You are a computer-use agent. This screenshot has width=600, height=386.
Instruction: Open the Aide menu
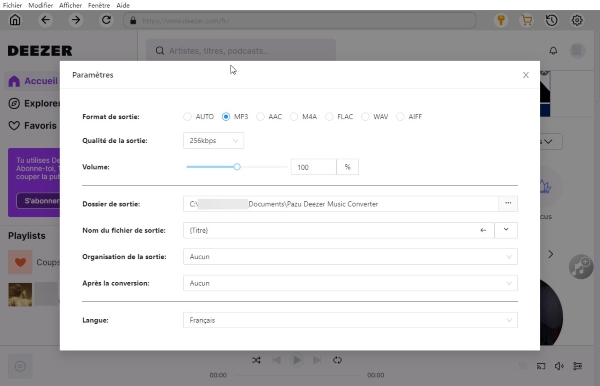tap(123, 5)
